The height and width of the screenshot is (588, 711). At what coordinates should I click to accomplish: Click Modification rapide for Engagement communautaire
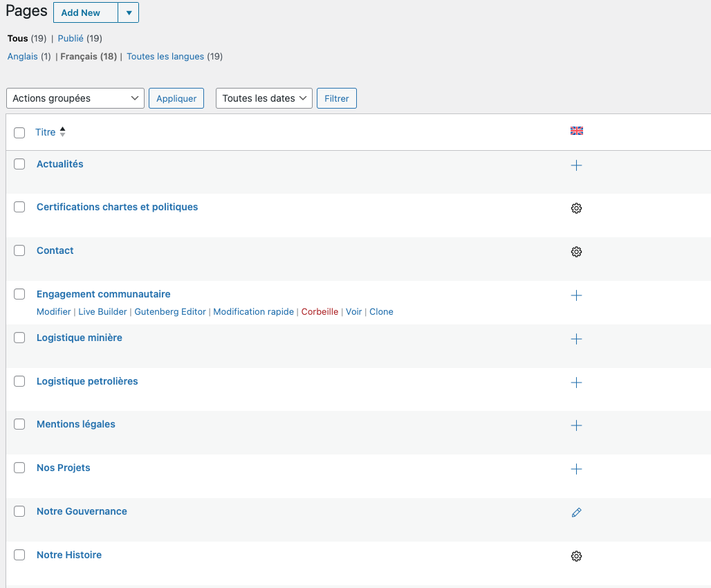pos(253,312)
